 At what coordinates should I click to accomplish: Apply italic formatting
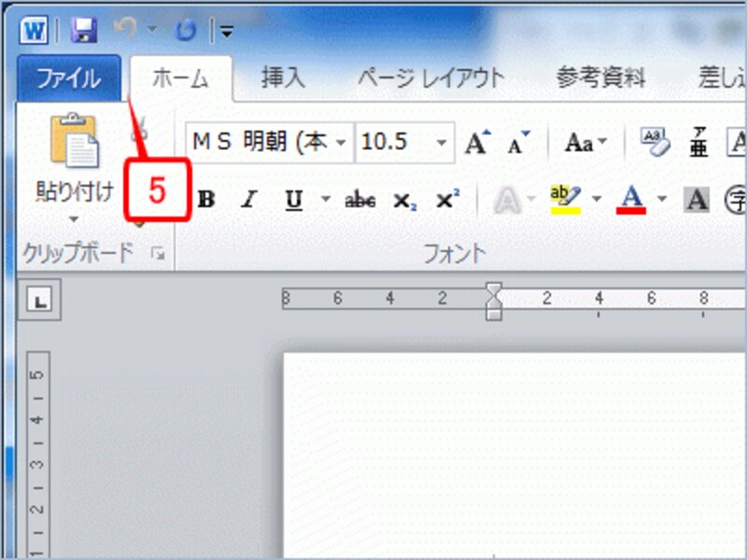pyautogui.click(x=247, y=199)
